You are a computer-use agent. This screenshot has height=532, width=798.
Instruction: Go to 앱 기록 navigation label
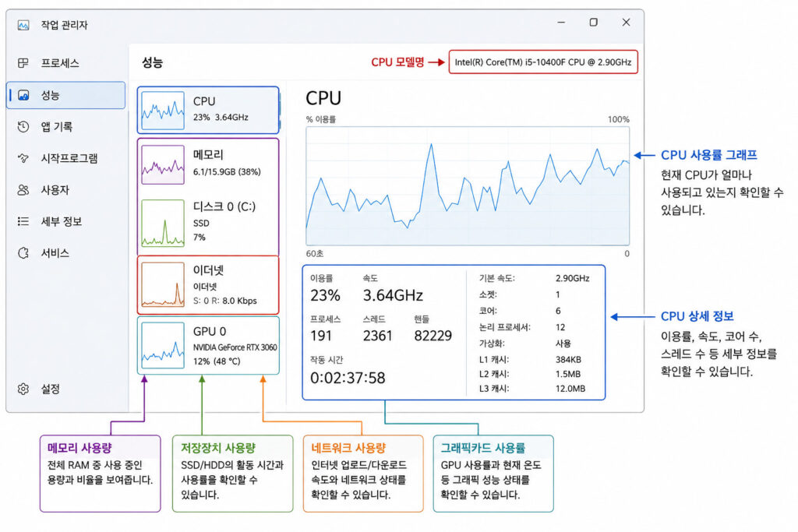click(56, 127)
